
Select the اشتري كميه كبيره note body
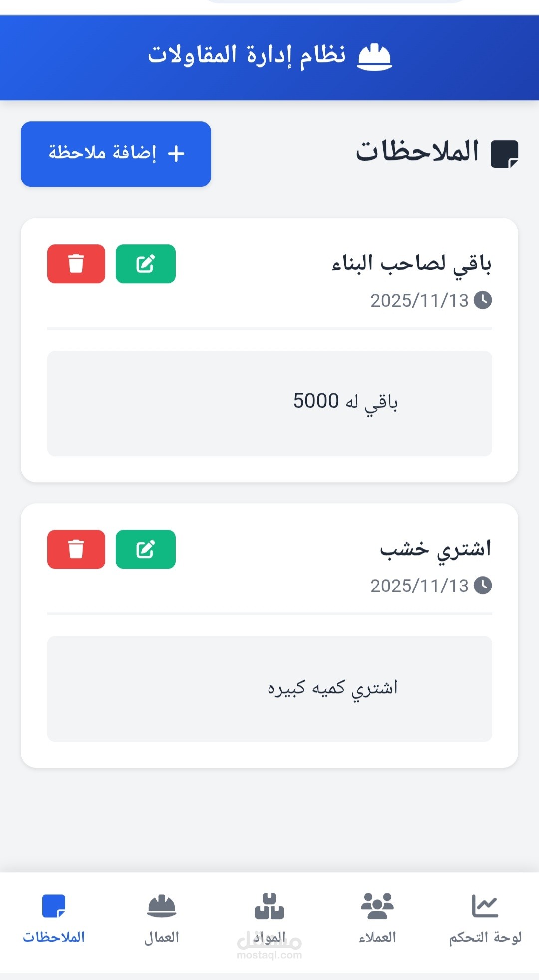pyautogui.click(x=269, y=689)
